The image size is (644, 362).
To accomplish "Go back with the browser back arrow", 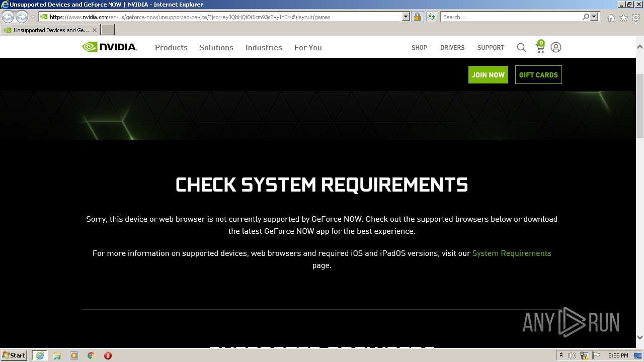I will (x=8, y=17).
